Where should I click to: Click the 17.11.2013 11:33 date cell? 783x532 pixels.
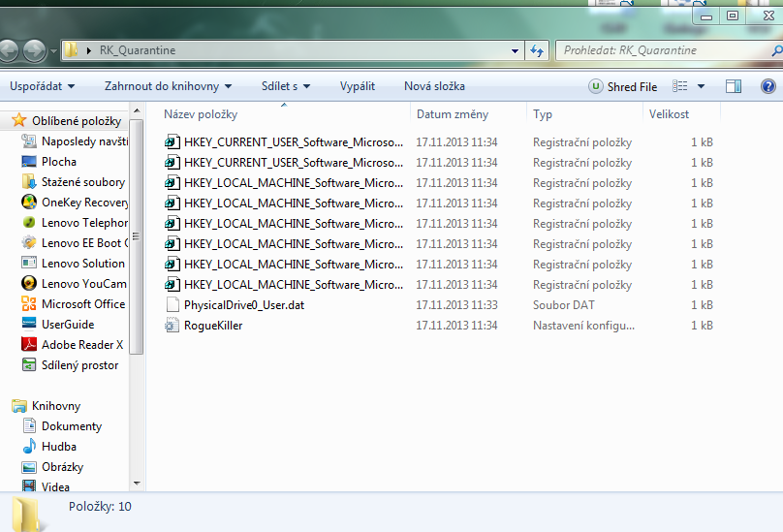[457, 304]
